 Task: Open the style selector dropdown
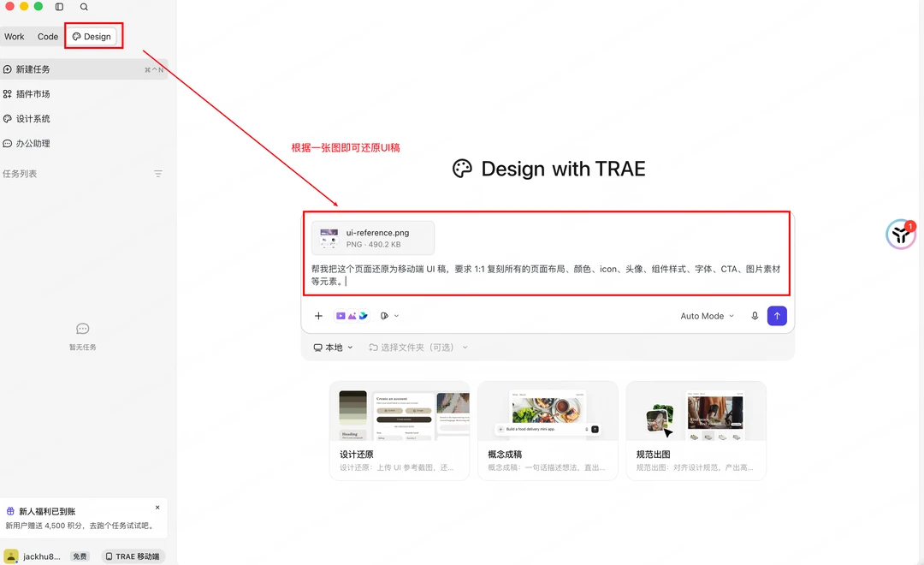tap(389, 316)
